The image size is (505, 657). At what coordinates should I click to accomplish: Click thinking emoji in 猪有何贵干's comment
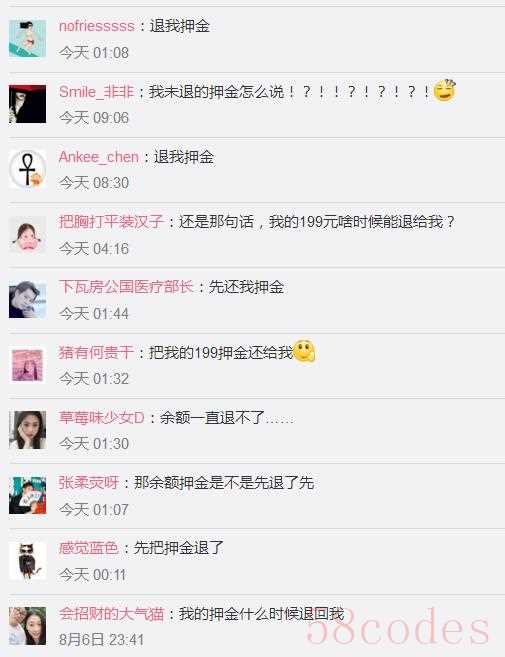point(304,351)
